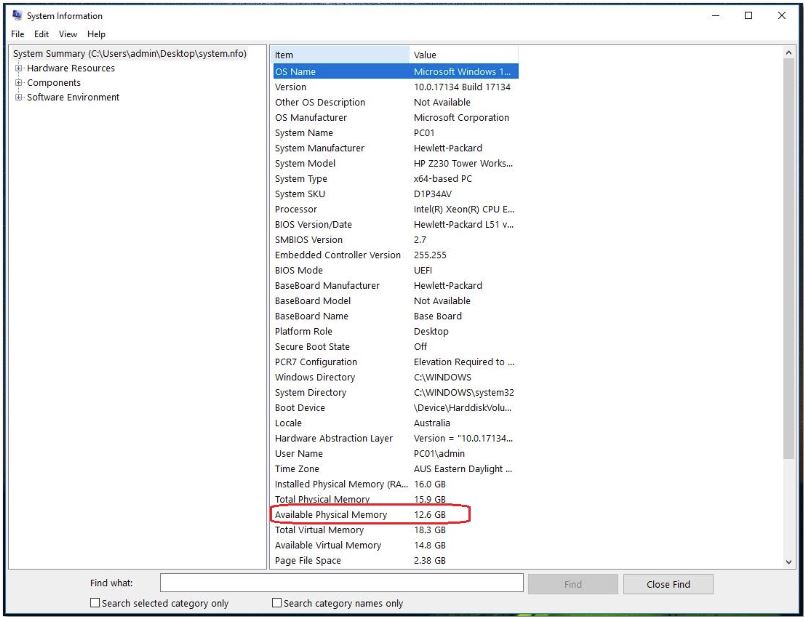
Task: Select the Installed Physical Memory row
Action: click(396, 484)
